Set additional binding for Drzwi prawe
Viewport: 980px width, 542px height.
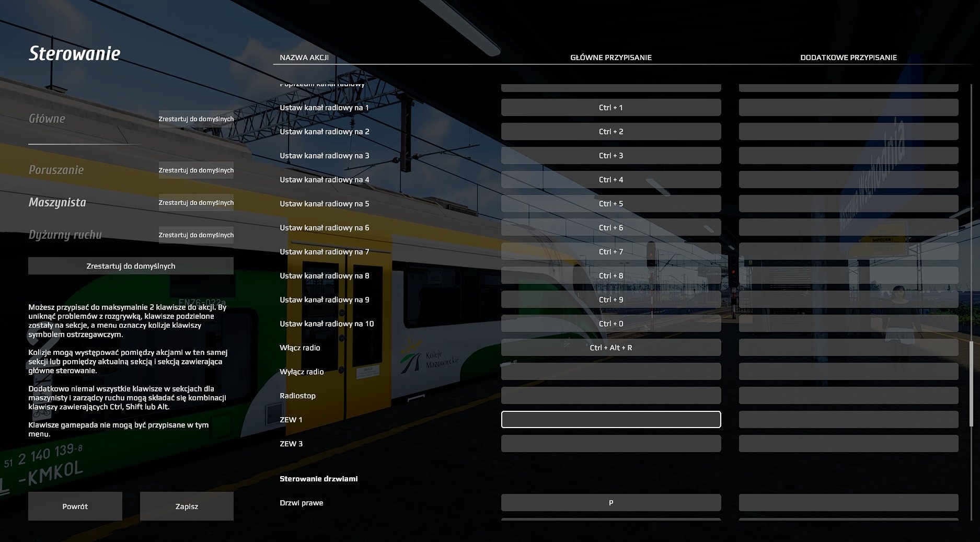click(x=849, y=503)
